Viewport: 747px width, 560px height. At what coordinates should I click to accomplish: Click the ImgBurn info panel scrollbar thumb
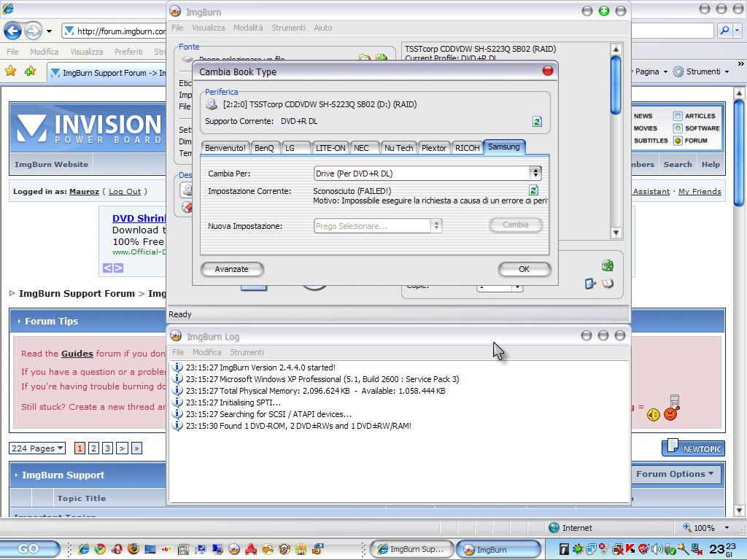click(x=616, y=86)
